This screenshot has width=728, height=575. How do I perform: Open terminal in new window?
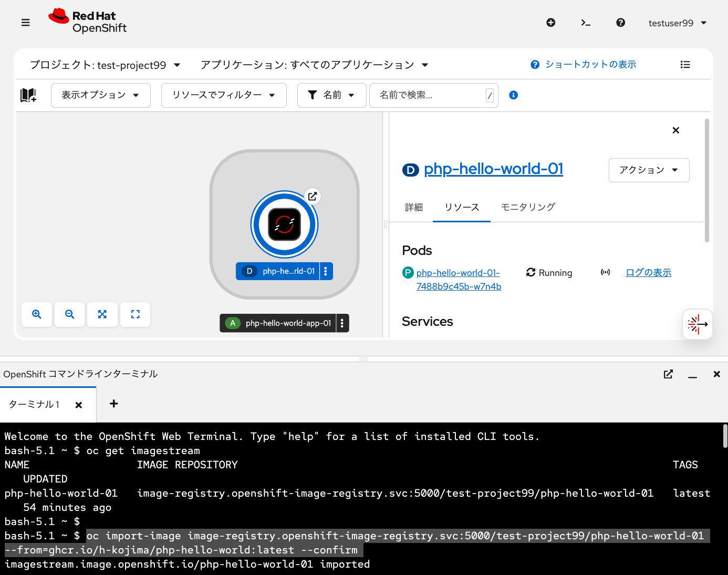coord(668,374)
